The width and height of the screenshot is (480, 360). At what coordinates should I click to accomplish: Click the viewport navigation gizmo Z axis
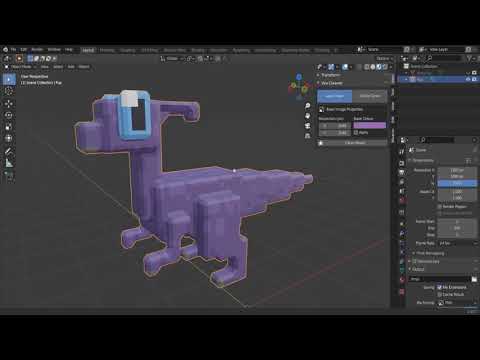tap(299, 77)
